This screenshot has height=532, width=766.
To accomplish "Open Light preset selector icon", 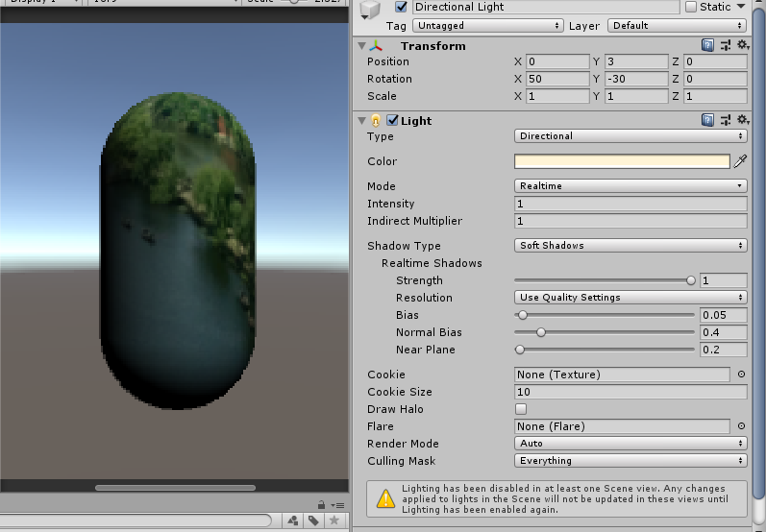I will (x=726, y=120).
